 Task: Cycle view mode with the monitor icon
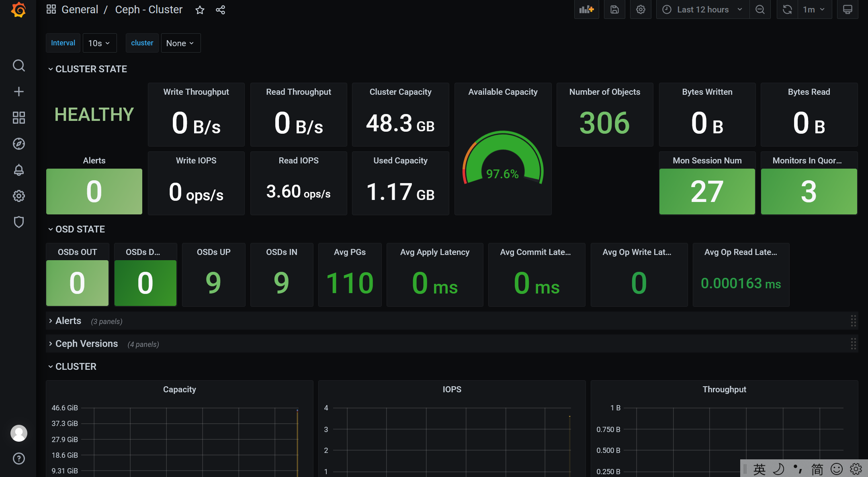(x=848, y=10)
